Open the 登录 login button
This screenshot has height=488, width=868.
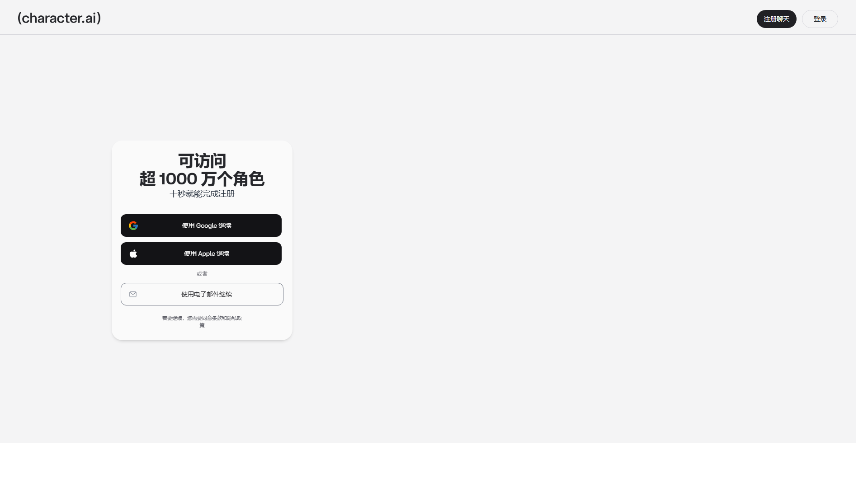820,19
